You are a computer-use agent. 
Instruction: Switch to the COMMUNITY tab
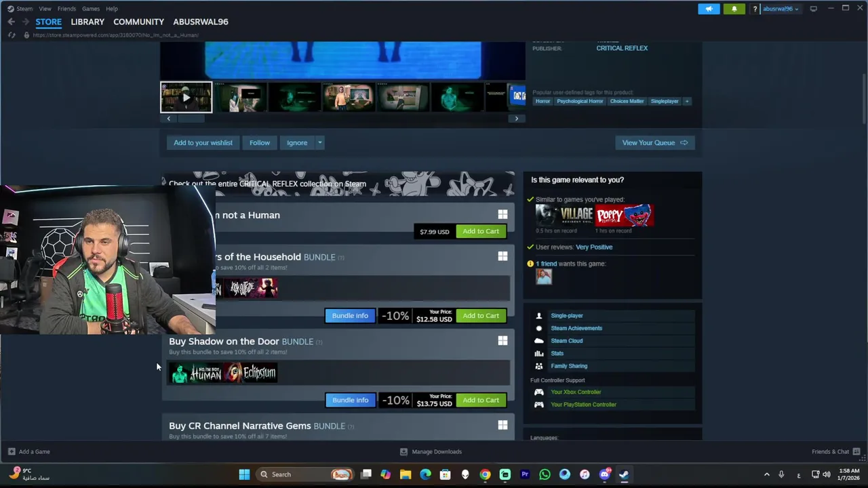coord(138,22)
